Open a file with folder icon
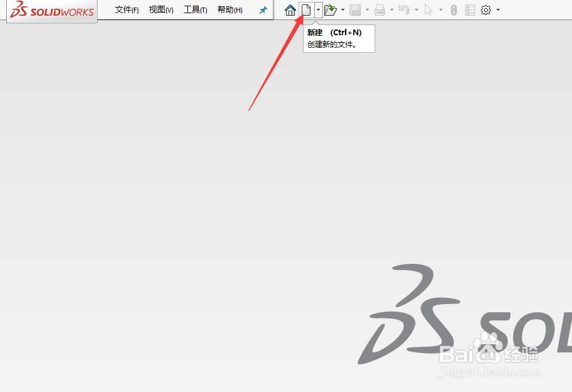The height and width of the screenshot is (392, 572). coord(331,10)
